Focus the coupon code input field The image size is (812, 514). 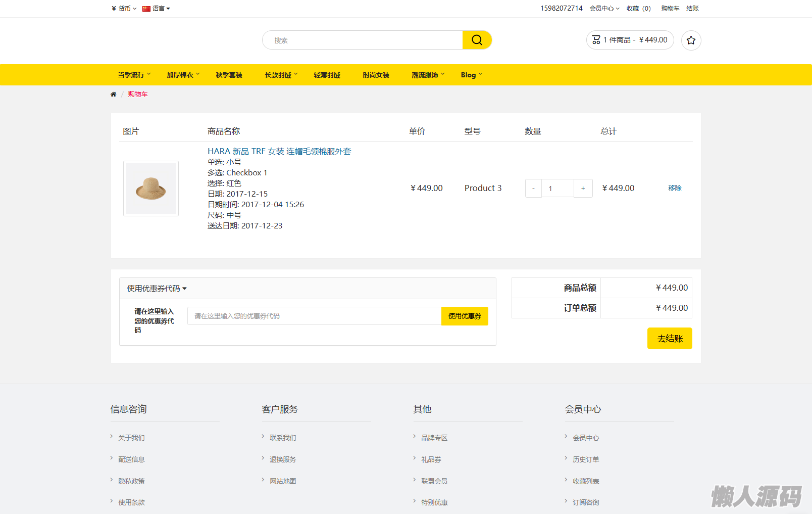314,316
